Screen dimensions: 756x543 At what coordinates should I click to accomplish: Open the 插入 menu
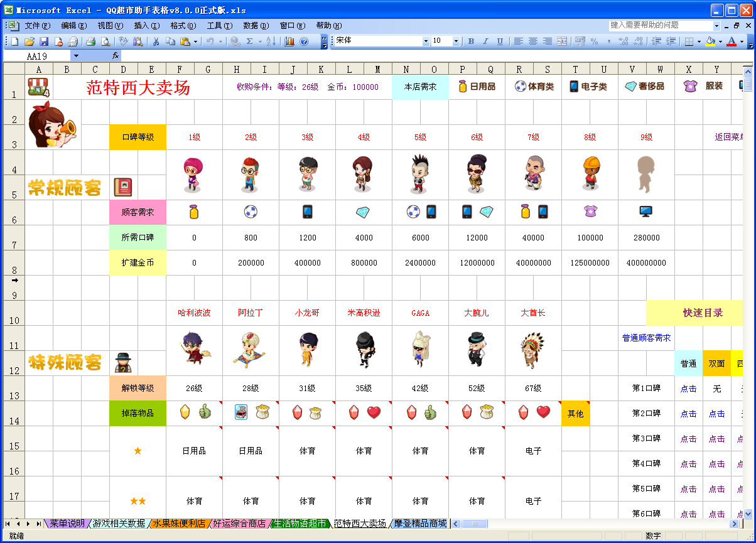click(146, 26)
